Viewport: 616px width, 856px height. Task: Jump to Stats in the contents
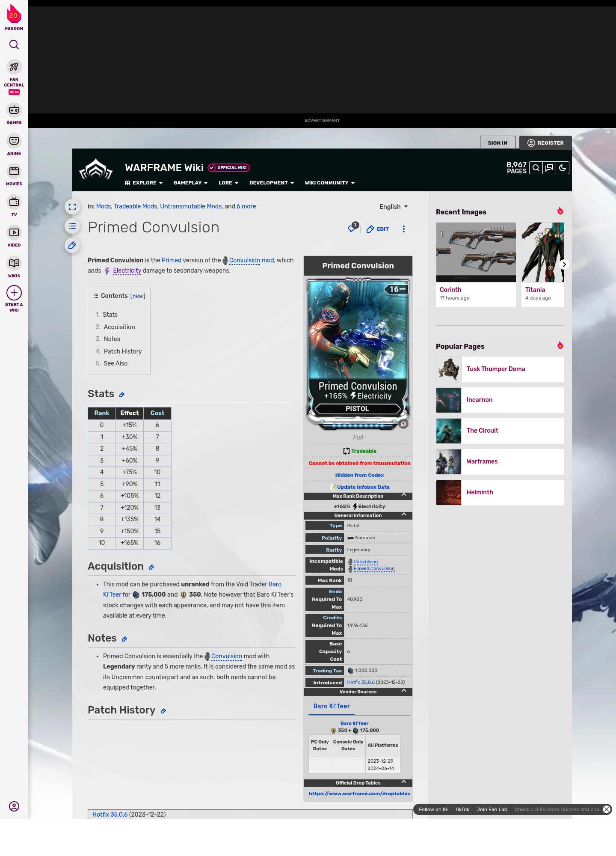(x=110, y=315)
